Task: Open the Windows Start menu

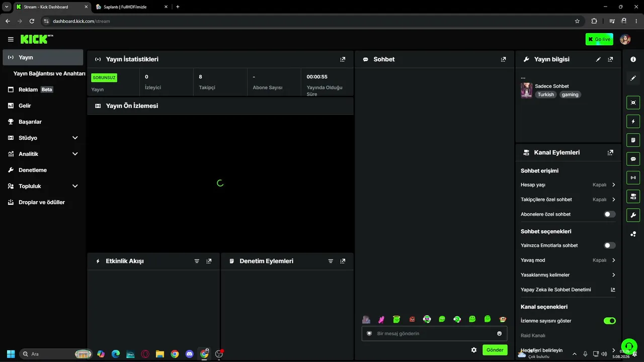Action: pos(11,354)
